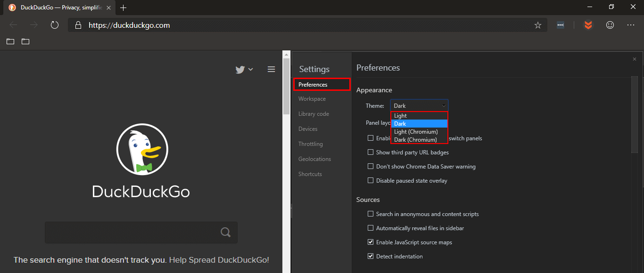The width and height of the screenshot is (644, 273).
Task: Open the Theme dropdown showing Dark
Action: (x=419, y=105)
